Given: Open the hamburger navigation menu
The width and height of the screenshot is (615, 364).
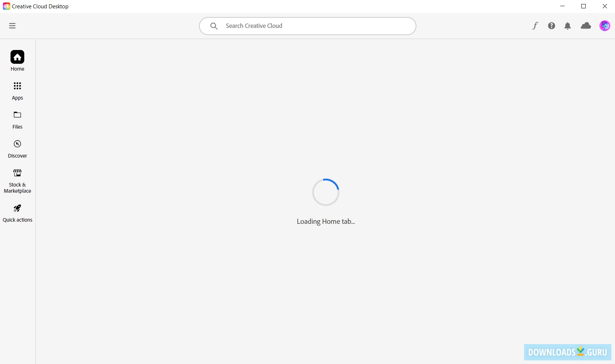Looking at the screenshot, I should [x=12, y=25].
